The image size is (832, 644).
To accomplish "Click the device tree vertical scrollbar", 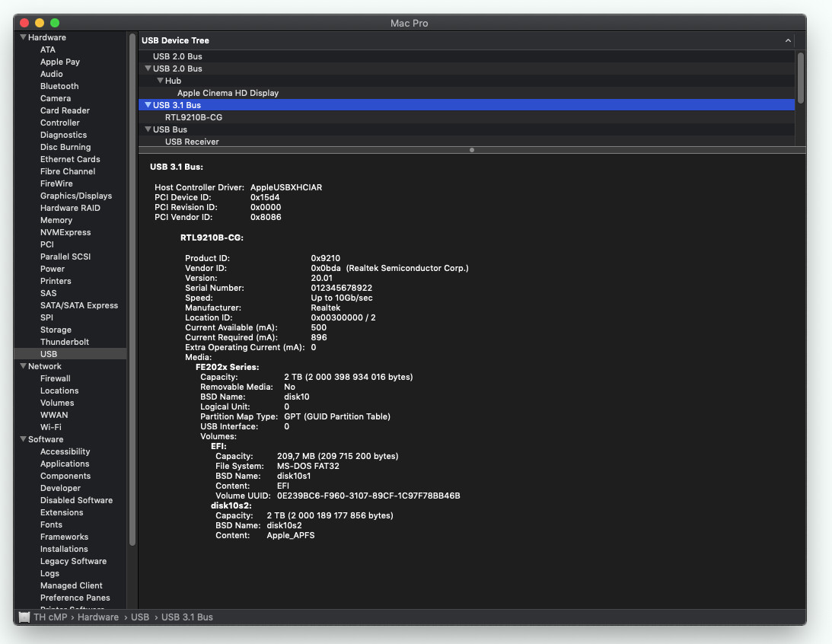I will click(800, 76).
